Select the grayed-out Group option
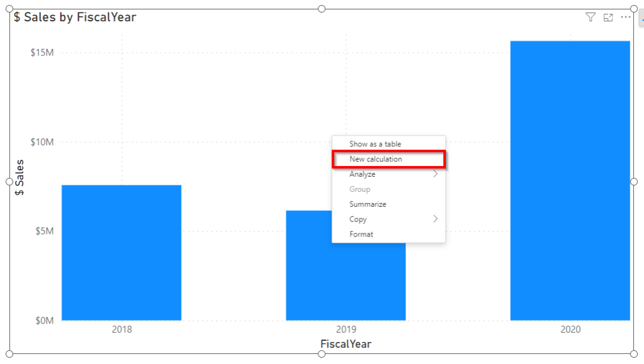The width and height of the screenshot is (644, 364). 360,189
